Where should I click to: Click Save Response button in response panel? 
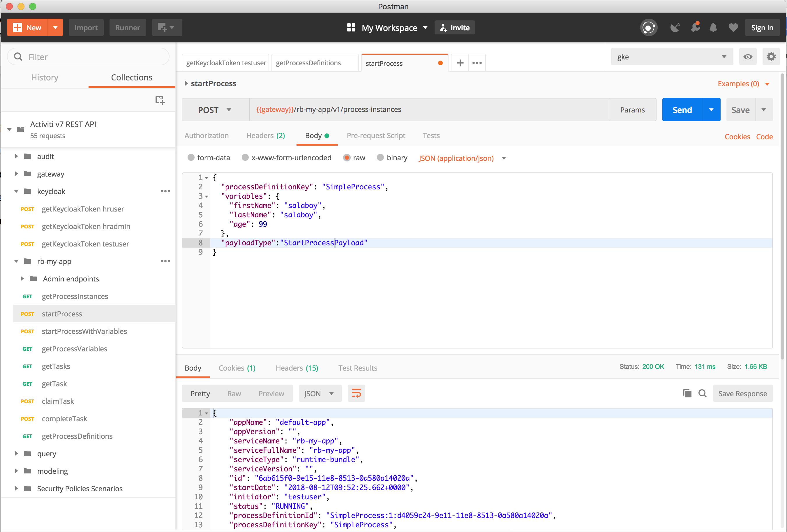point(742,393)
